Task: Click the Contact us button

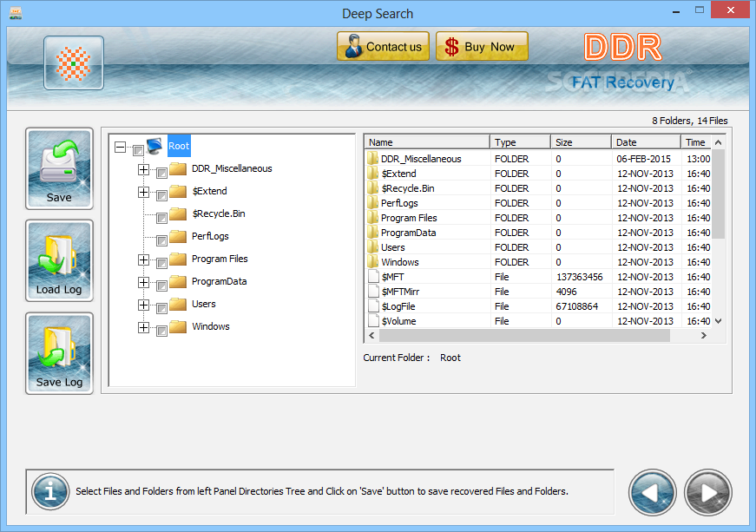Action: pos(384,47)
